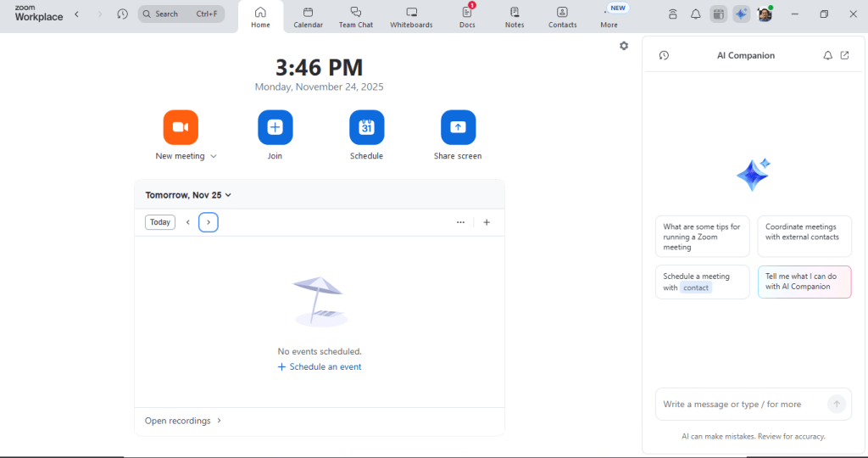Open AI Companion conversation history icon

coord(665,55)
